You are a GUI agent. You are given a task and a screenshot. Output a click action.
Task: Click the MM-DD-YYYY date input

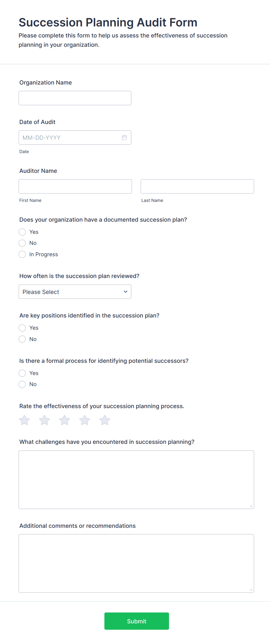pos(70,137)
